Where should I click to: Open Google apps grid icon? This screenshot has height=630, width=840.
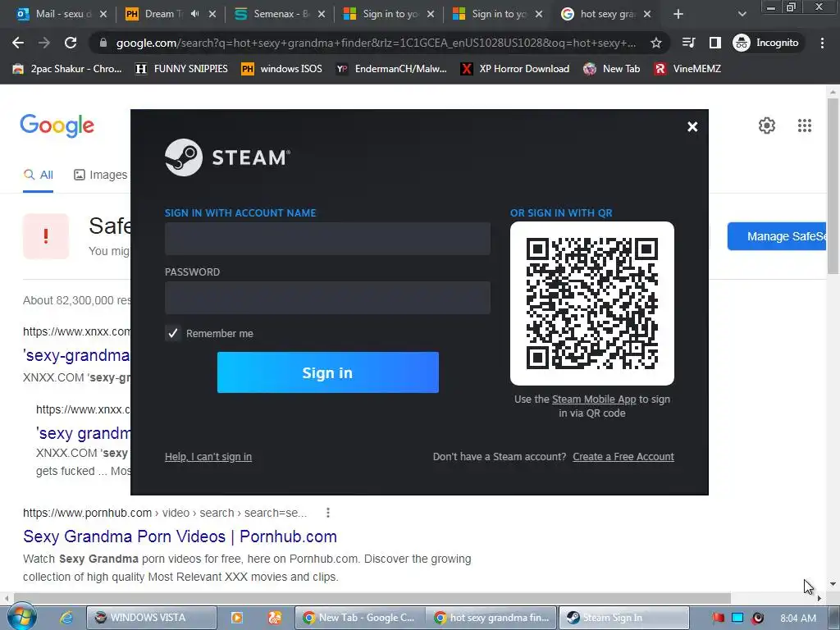pos(804,126)
